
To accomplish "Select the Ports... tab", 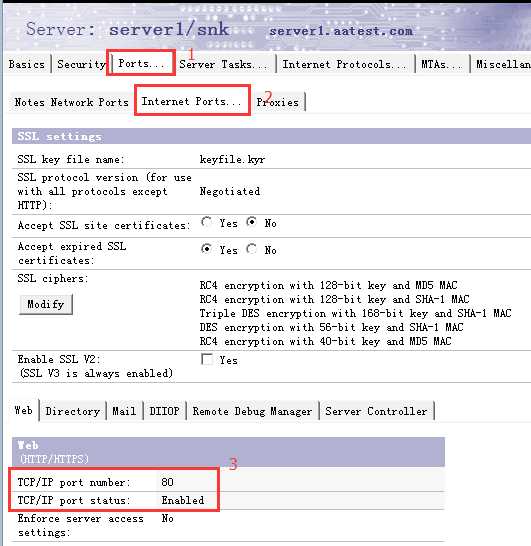I will pos(141,63).
